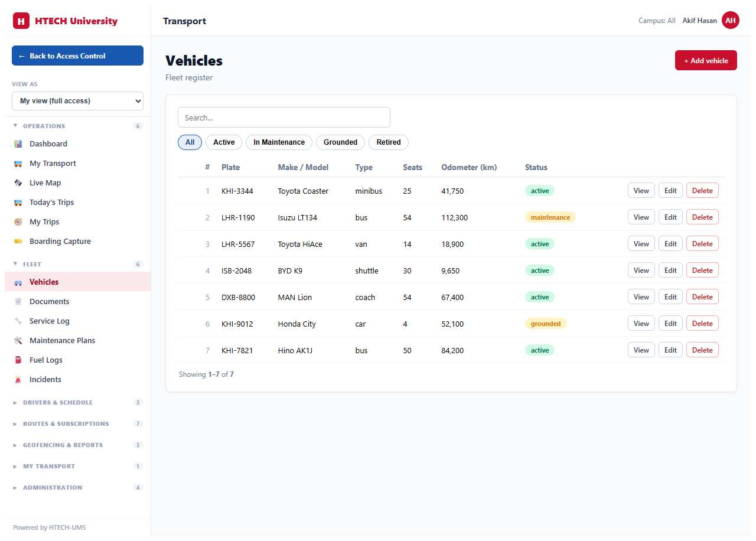
Task: Click the Live Map satellite icon
Action: pos(18,183)
